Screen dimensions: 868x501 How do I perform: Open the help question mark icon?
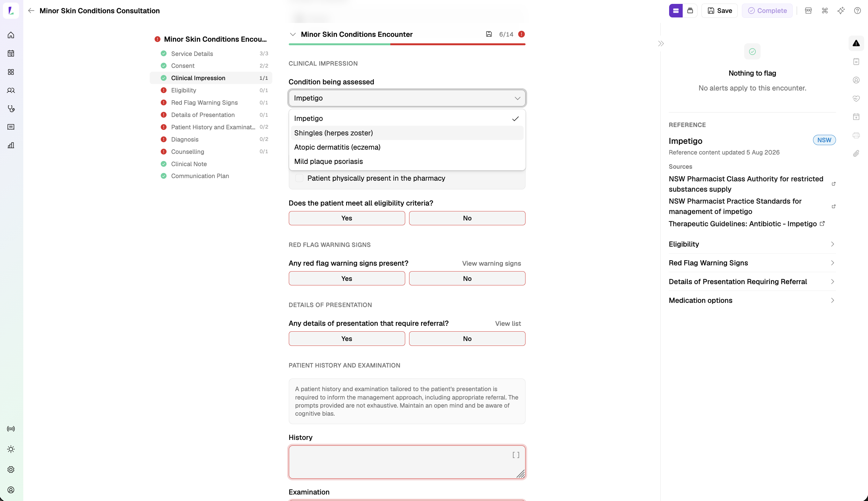tap(857, 11)
